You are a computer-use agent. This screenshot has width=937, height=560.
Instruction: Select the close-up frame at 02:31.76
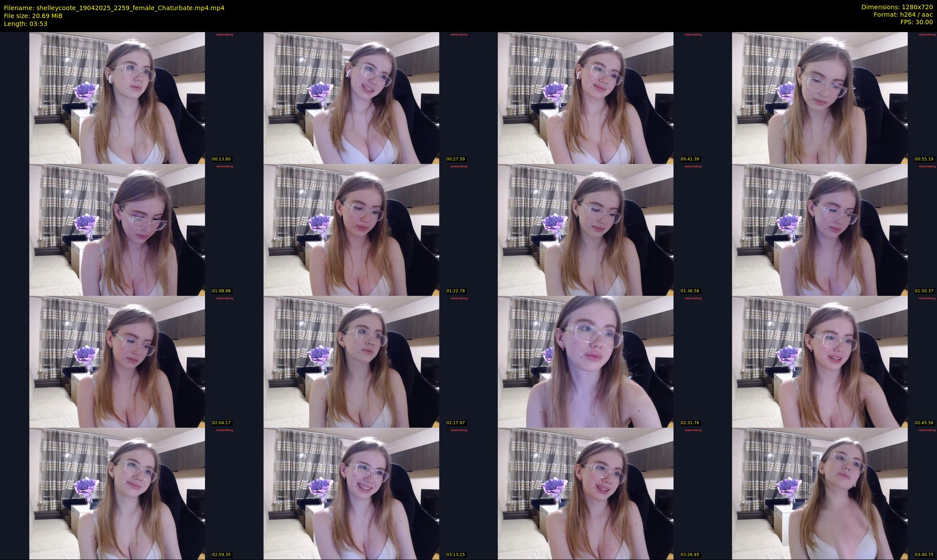pos(585,361)
